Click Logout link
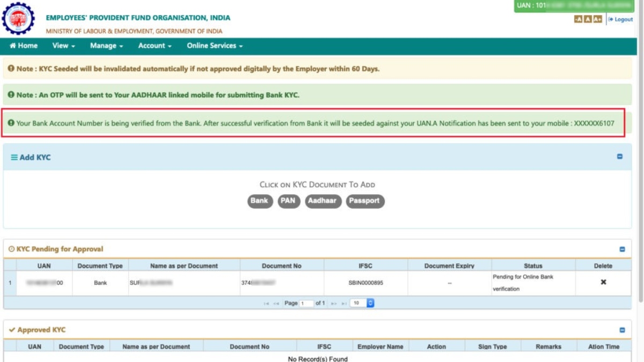This screenshot has height=362, width=644. 621,19
